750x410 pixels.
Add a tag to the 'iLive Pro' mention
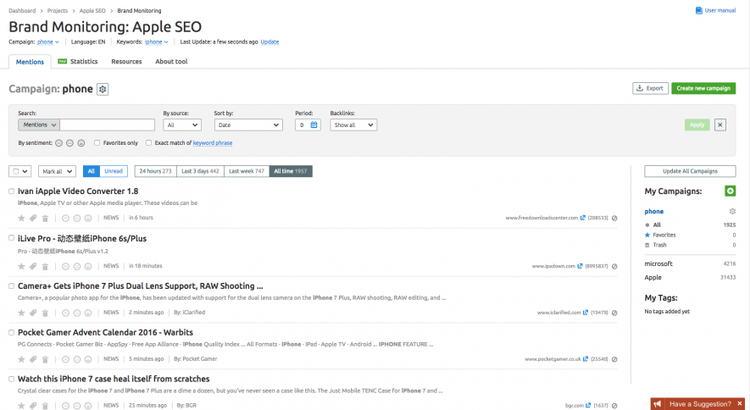(x=33, y=266)
